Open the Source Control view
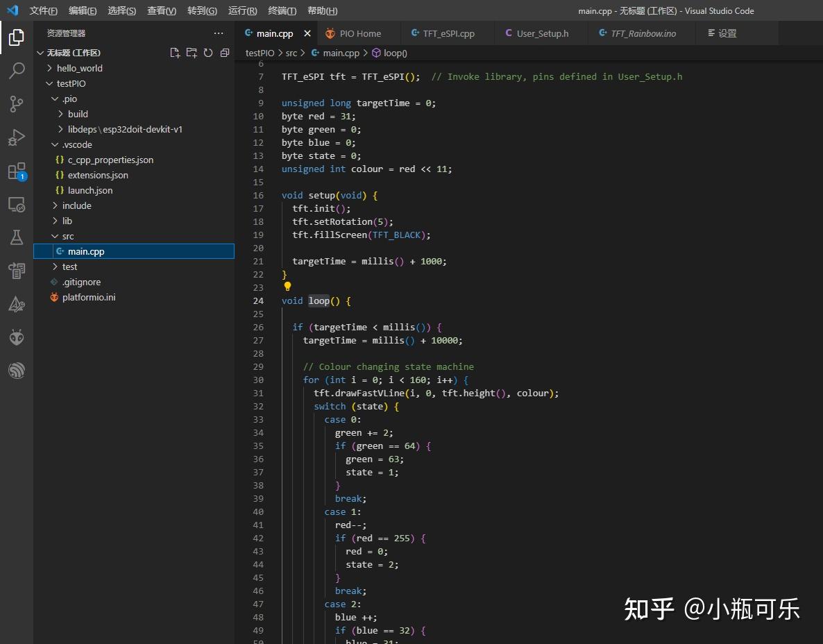823x644 pixels. (x=17, y=103)
